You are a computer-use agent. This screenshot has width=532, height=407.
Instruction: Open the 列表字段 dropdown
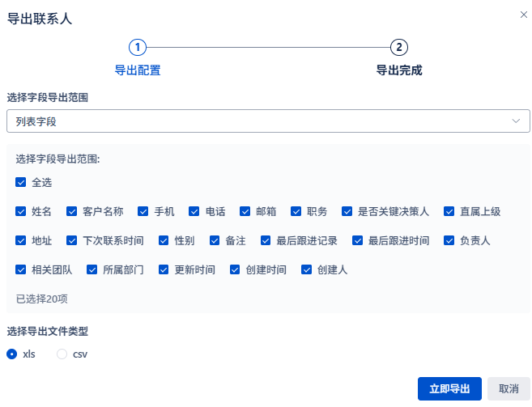[268, 121]
